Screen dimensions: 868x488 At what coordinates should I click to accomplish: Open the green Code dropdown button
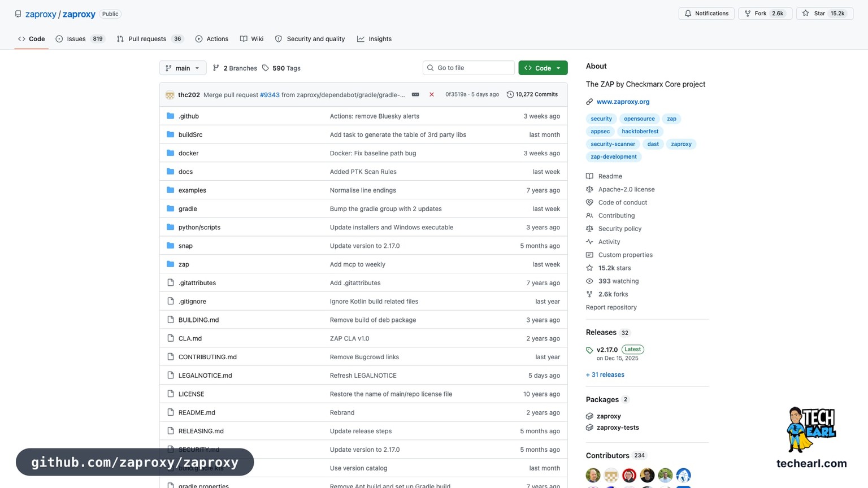(x=543, y=68)
